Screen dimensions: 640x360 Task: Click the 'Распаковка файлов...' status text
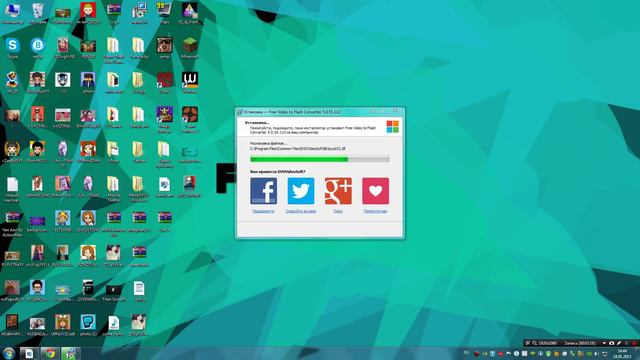pos(268,144)
